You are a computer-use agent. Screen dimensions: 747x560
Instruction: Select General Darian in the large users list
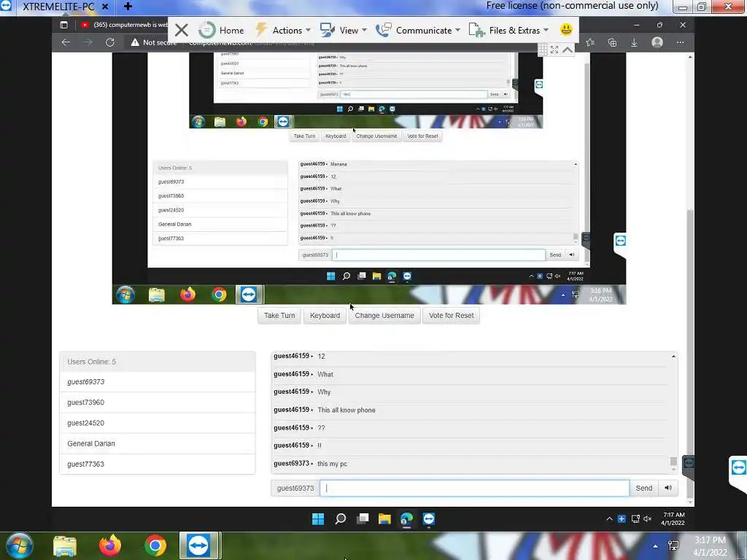click(x=158, y=443)
